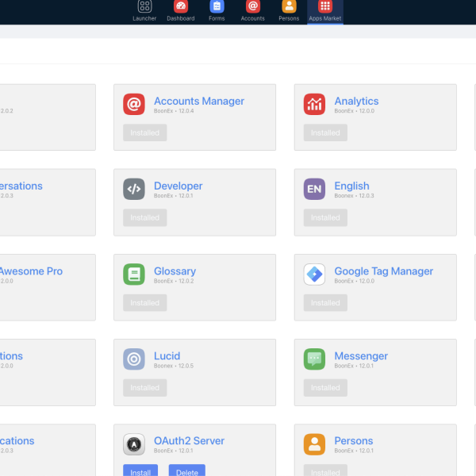Image resolution: width=476 pixels, height=476 pixels.
Task: Click the OAuth2 Server icon
Action: click(134, 444)
